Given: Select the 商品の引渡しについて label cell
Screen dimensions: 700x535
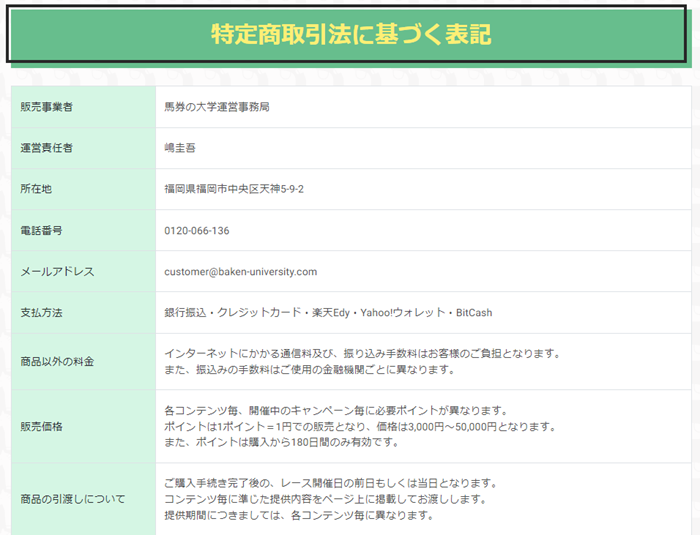Looking at the screenshot, I should [x=83, y=499].
